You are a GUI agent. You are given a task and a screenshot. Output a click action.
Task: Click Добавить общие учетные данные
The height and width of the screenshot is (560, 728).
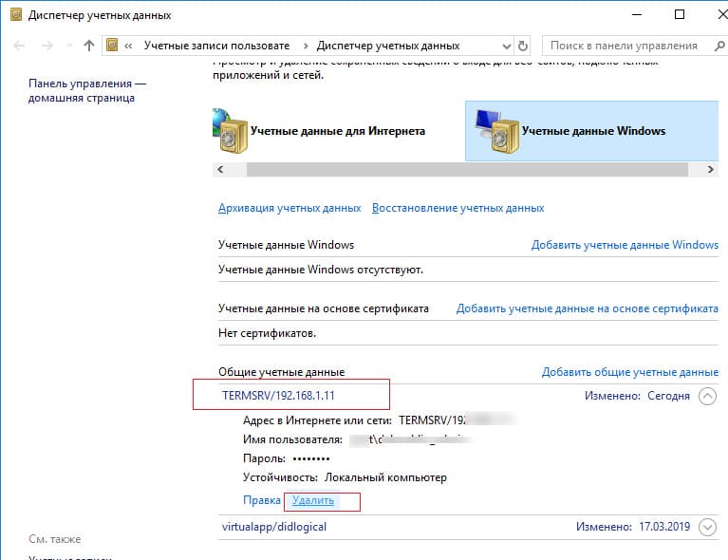(x=629, y=372)
